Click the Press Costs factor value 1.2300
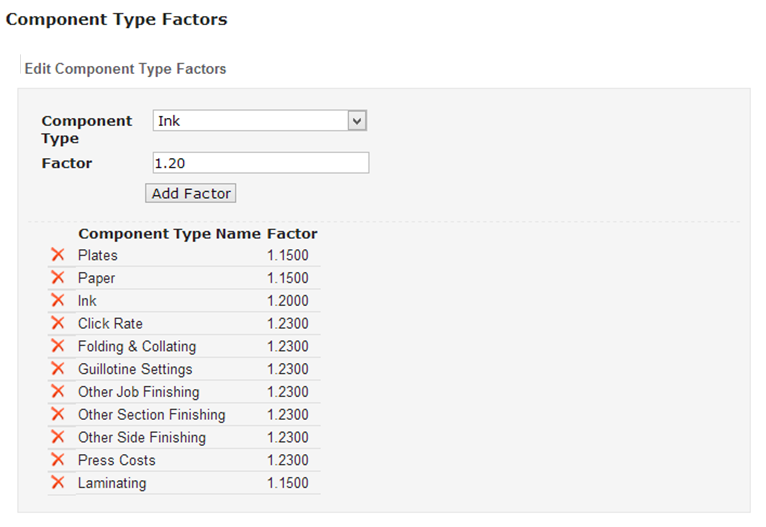The image size is (766, 527). [x=288, y=460]
